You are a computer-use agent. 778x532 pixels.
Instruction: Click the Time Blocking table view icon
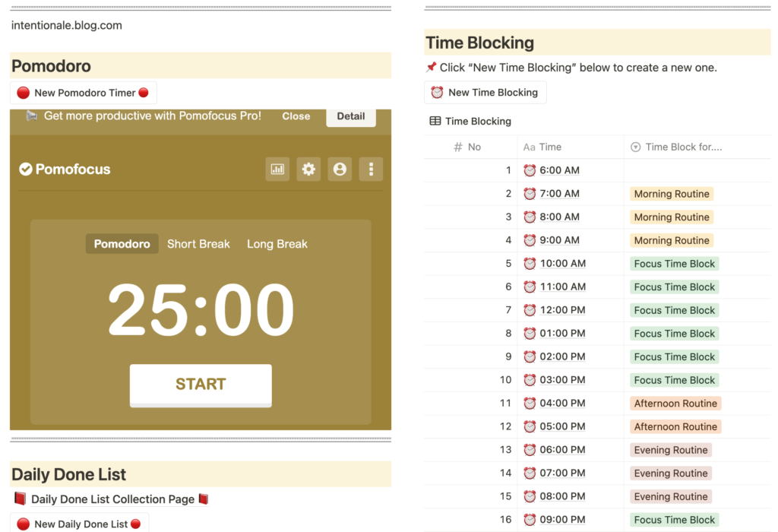point(435,121)
